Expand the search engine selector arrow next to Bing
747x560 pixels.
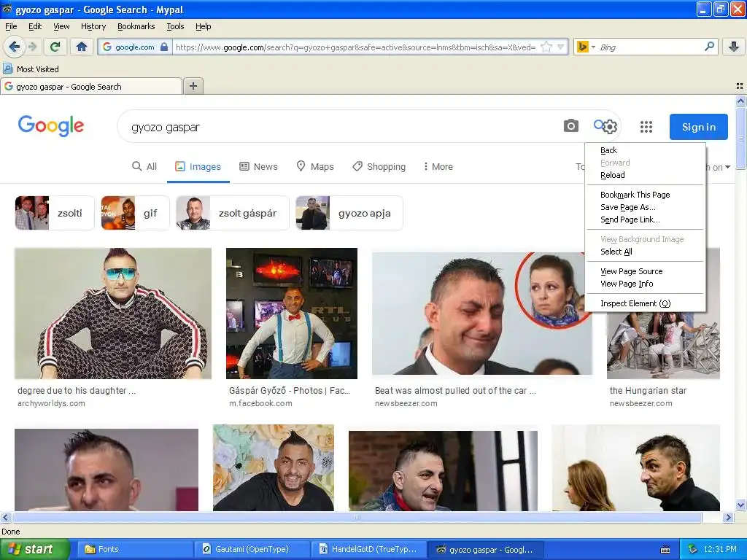(x=593, y=47)
